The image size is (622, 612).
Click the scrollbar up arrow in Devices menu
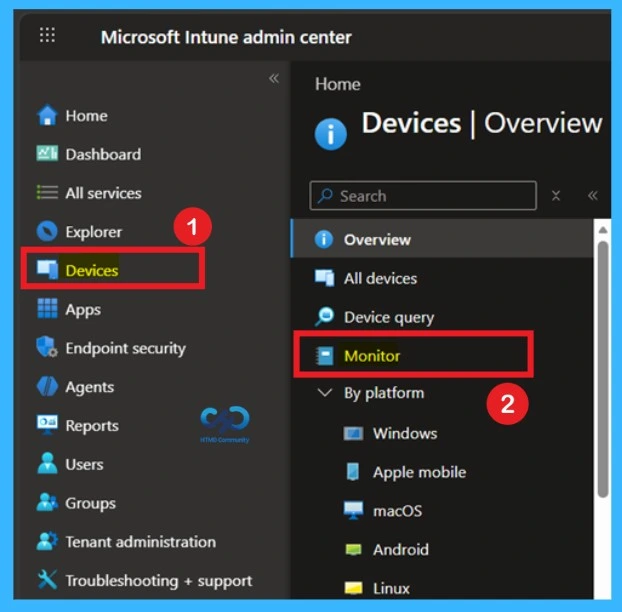click(603, 230)
